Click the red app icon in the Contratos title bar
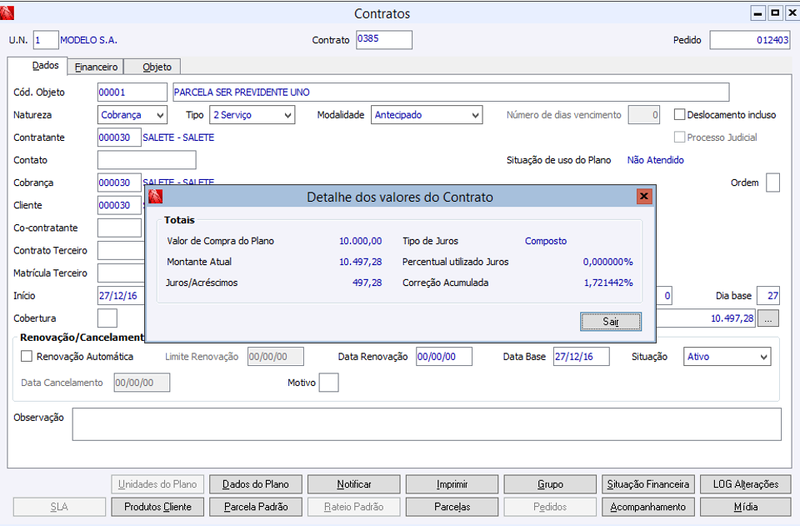Image resolution: width=800 pixels, height=526 pixels. pos(7,13)
